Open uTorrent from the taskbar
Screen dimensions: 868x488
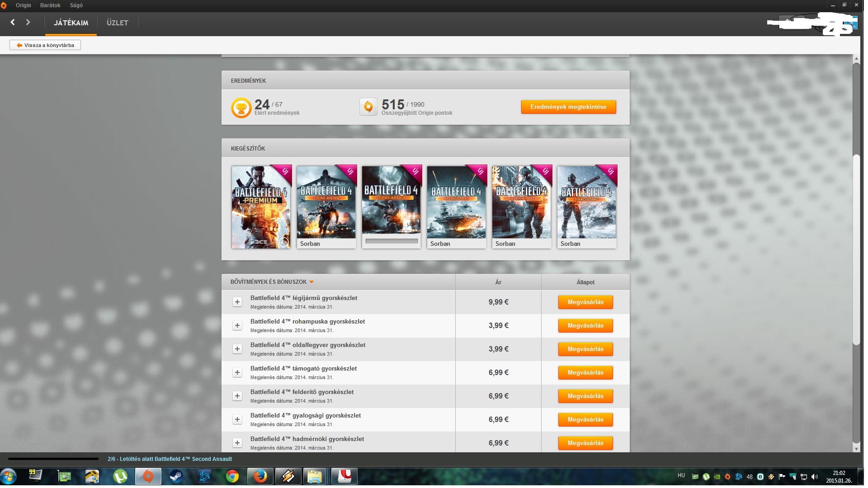pos(120,476)
